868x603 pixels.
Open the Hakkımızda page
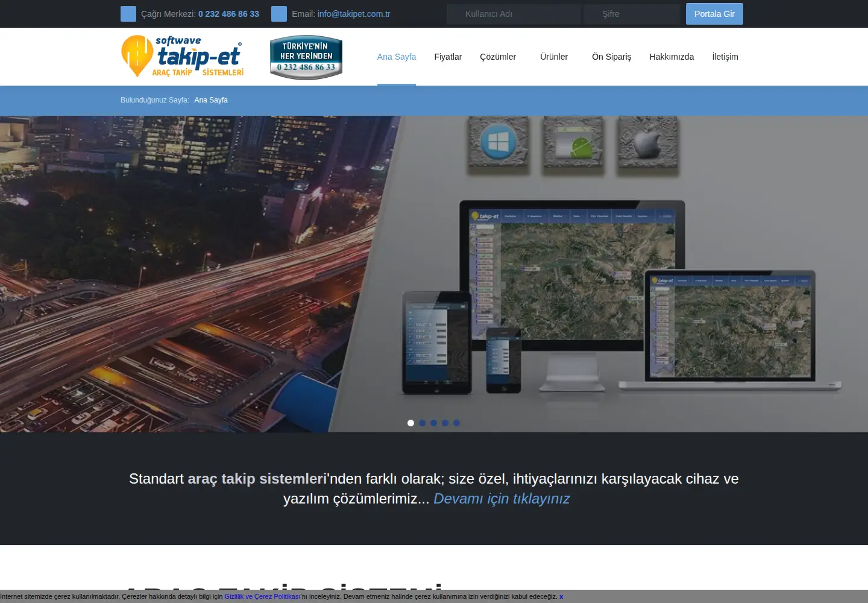click(x=671, y=57)
